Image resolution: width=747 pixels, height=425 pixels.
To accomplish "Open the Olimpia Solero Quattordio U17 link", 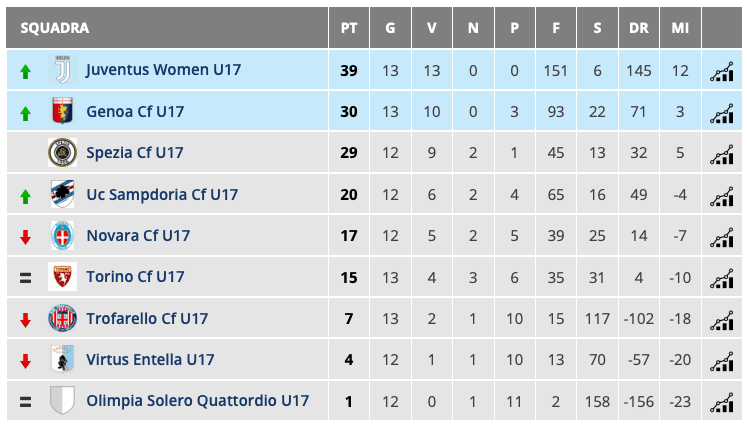I will [197, 401].
